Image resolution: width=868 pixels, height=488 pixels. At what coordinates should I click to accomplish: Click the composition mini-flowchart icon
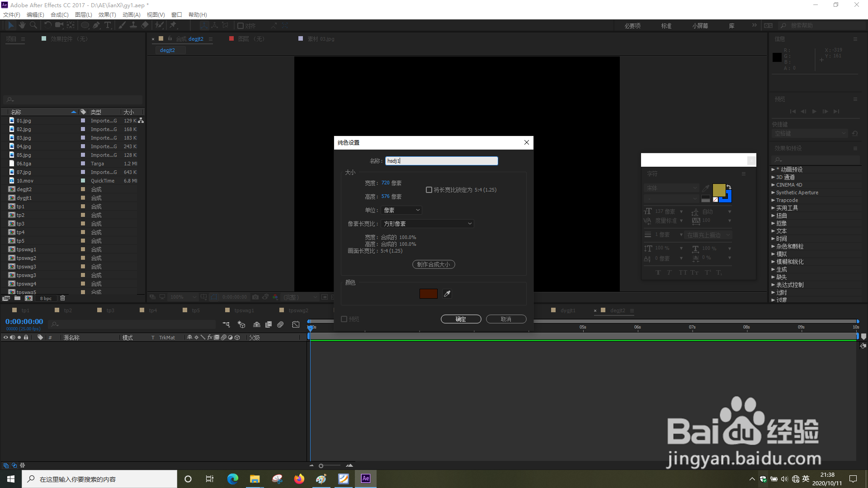click(x=226, y=324)
